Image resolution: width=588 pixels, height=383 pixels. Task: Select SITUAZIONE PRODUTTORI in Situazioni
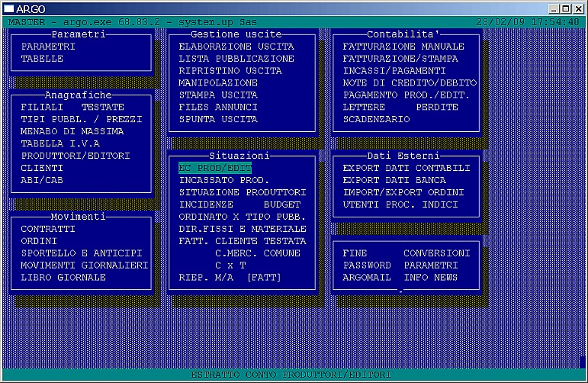click(x=242, y=192)
